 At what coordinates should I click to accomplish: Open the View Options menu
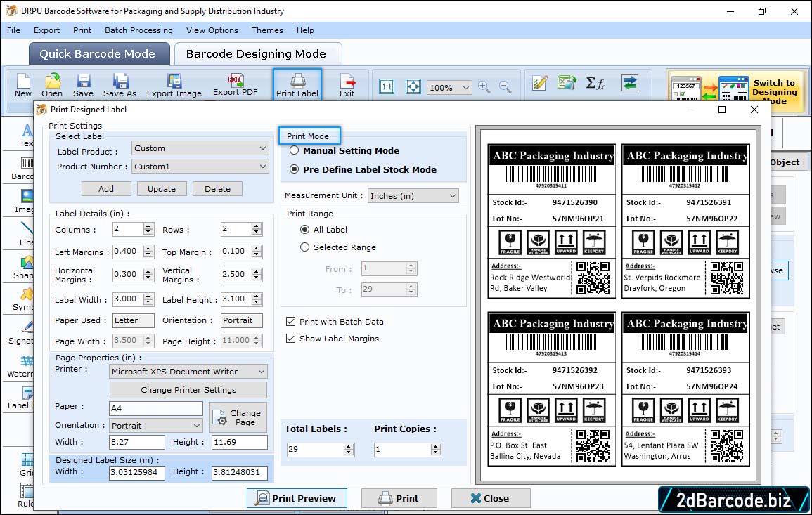[x=212, y=30]
